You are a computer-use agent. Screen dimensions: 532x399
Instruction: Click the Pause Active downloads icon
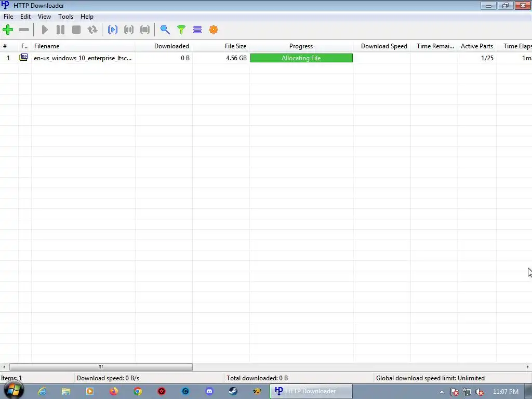click(129, 30)
